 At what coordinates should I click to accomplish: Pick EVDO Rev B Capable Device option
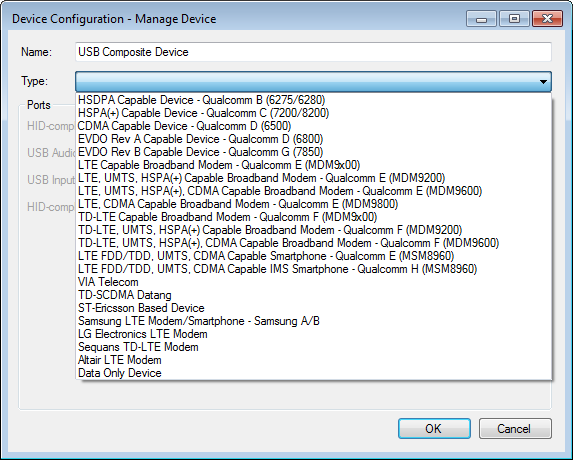[314, 152]
